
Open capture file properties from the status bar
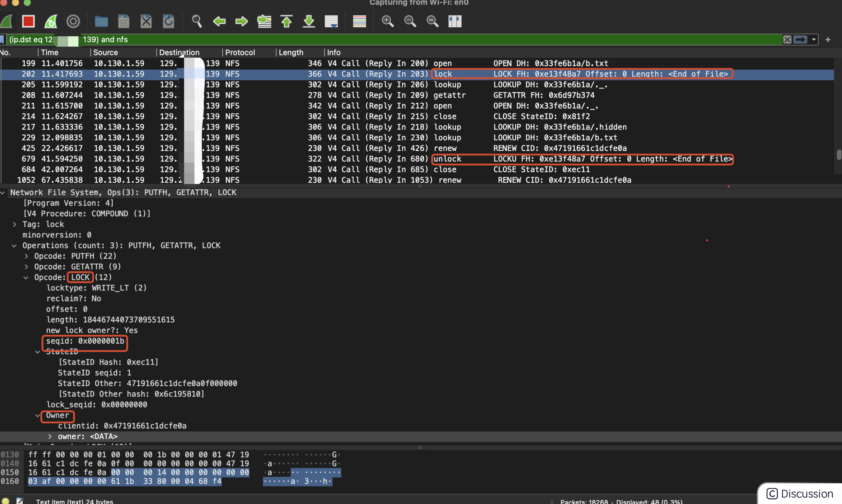[x=20, y=501]
